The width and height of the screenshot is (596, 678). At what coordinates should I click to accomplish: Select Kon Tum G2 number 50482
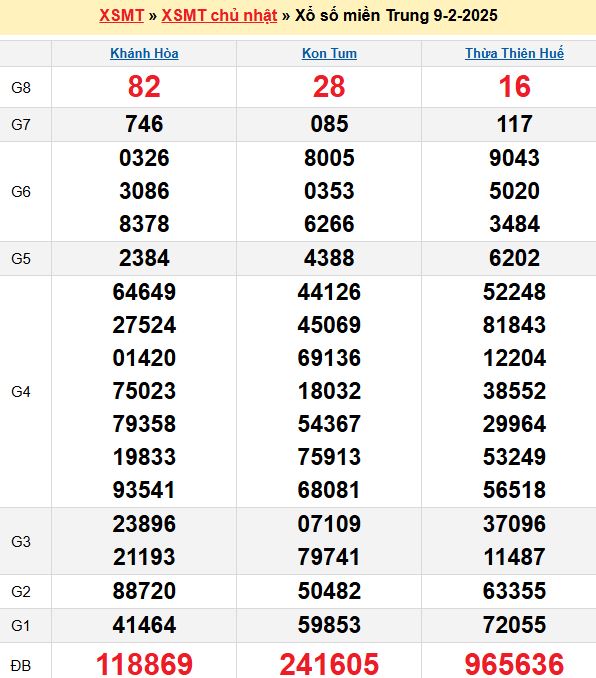click(x=329, y=591)
